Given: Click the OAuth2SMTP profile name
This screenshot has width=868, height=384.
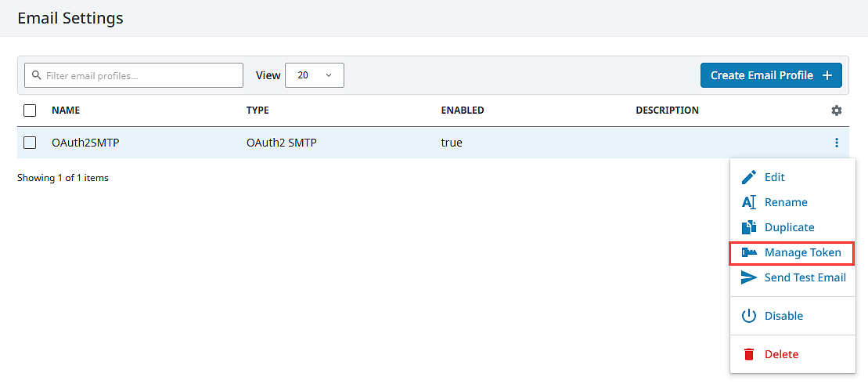Looking at the screenshot, I should pos(86,143).
